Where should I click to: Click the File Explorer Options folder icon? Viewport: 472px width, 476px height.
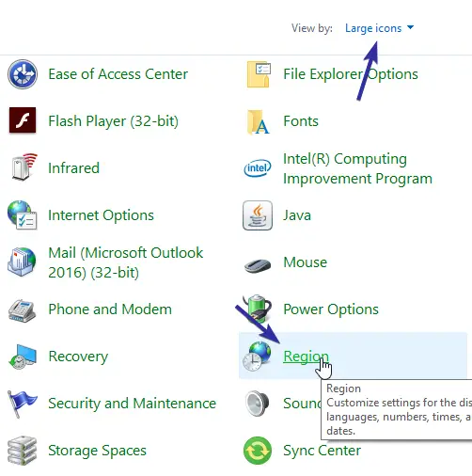[x=259, y=74]
